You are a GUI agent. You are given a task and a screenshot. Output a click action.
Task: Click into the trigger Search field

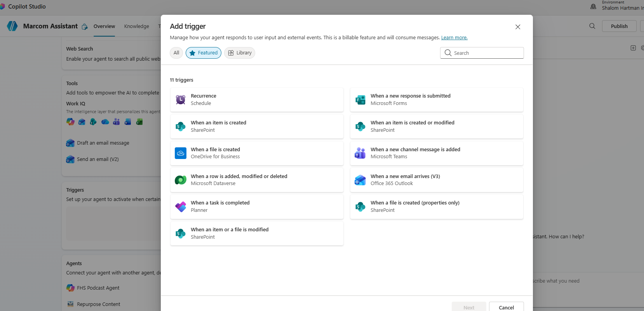pyautogui.click(x=482, y=53)
